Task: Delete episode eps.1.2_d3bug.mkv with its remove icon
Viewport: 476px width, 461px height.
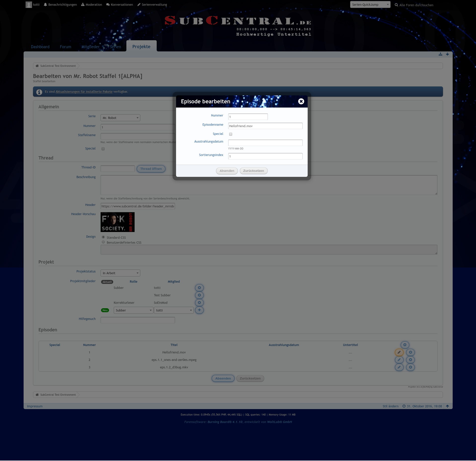Action: (x=410, y=367)
